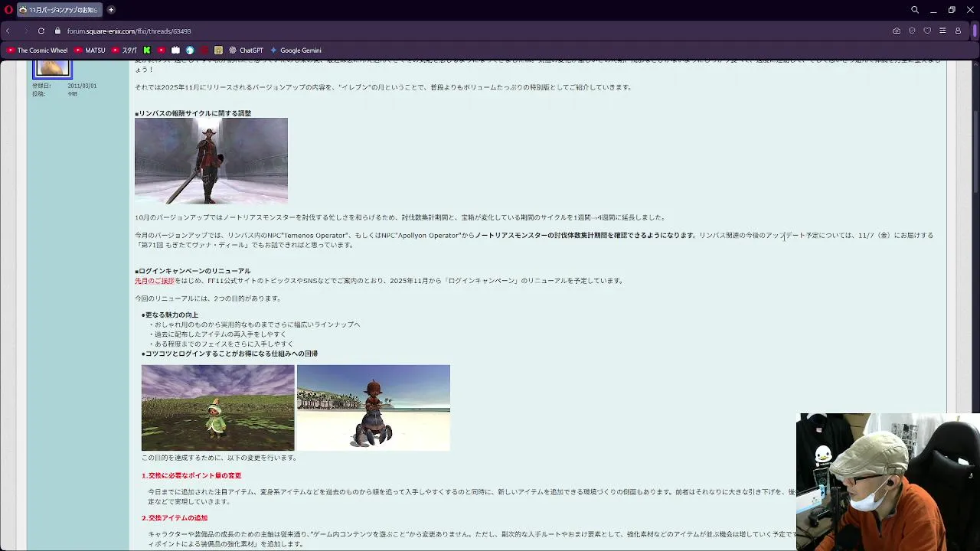Open the white square bookmark icon
Viewport: 980px width, 551px height.
pos(175,51)
